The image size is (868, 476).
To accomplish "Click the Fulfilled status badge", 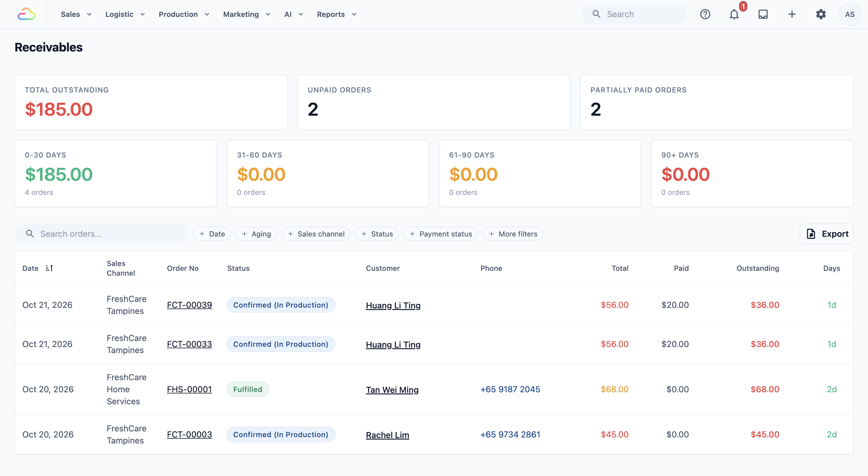I will tap(248, 389).
